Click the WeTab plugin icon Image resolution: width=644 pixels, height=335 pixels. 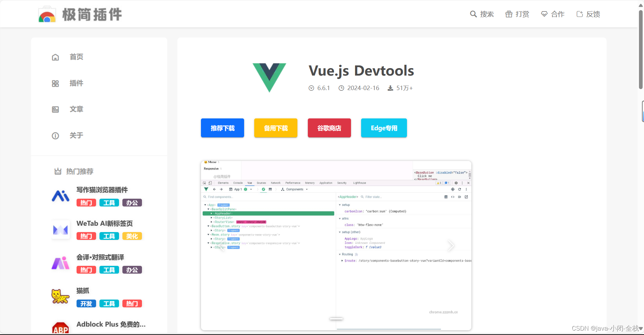tap(61, 230)
